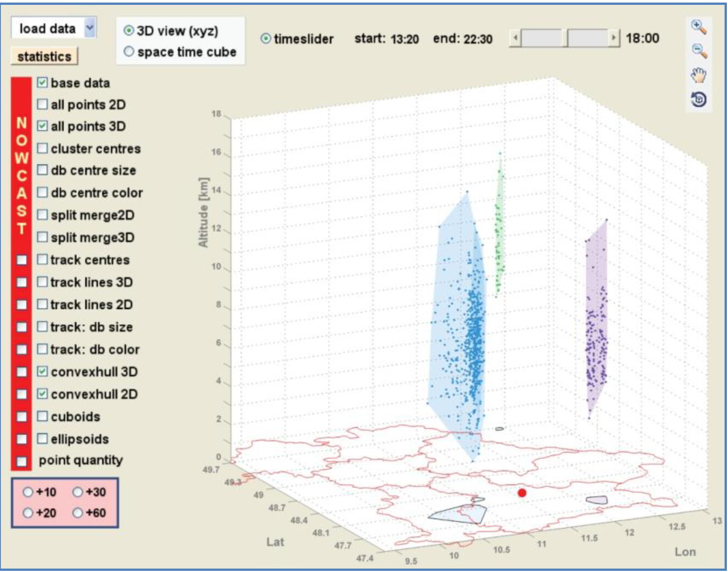Screen dimensions: 728x572
Task: Click the statistics button
Action: point(44,56)
